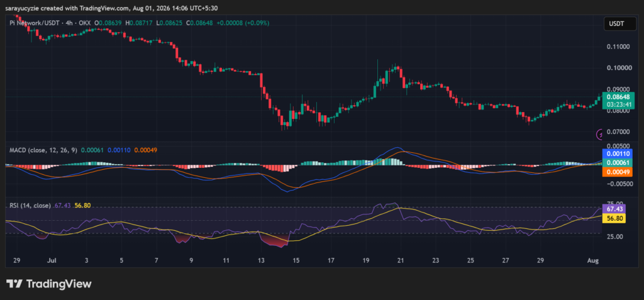Click the RSI legend value 56.80
Screen dimensions: 644x300
[82, 206]
